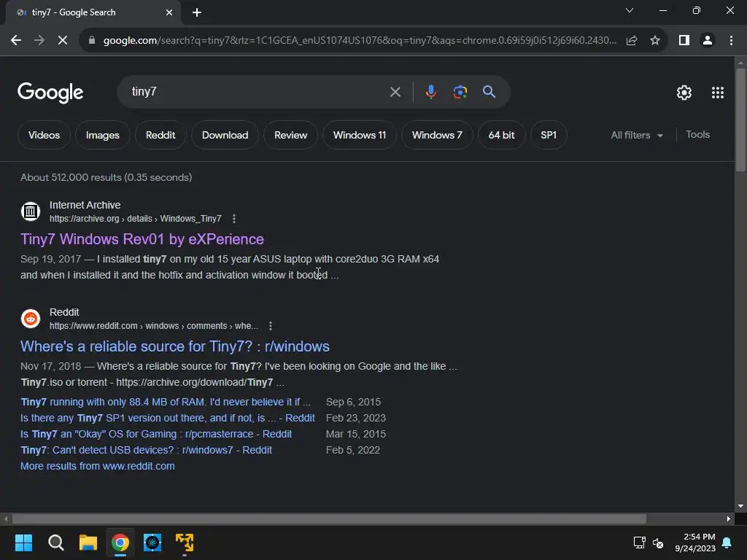Select the Windows 11 filter chip
This screenshot has width=747, height=560.
pyautogui.click(x=360, y=135)
